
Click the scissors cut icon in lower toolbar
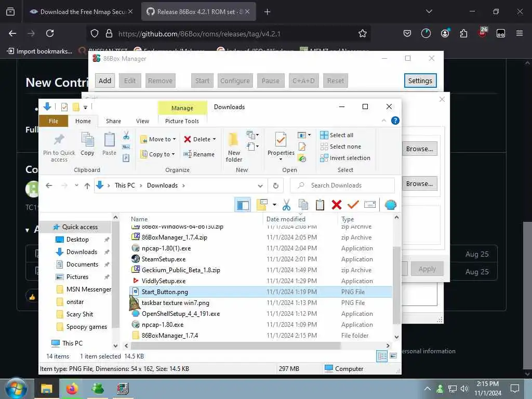click(x=286, y=205)
